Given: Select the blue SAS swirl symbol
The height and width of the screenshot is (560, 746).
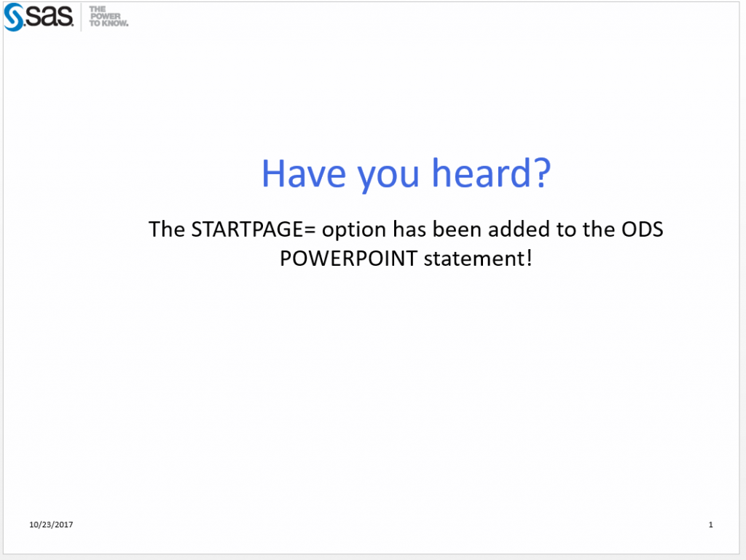Looking at the screenshot, I should point(13,16).
